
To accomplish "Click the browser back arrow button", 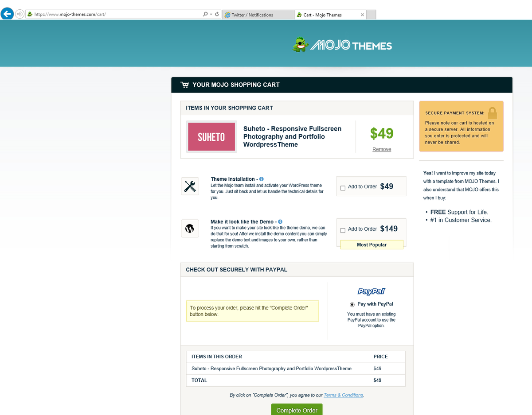I will [x=7, y=14].
